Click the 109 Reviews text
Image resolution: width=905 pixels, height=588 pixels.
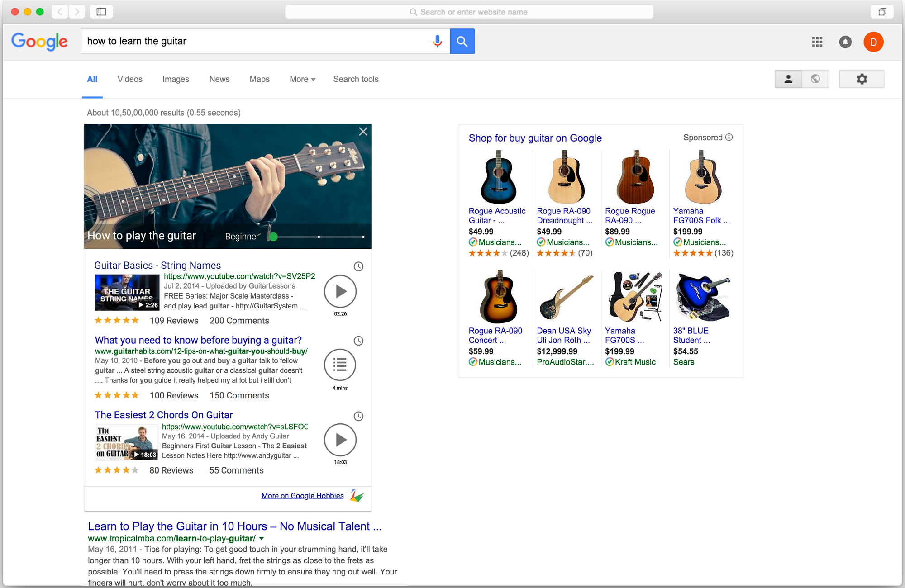174,321
